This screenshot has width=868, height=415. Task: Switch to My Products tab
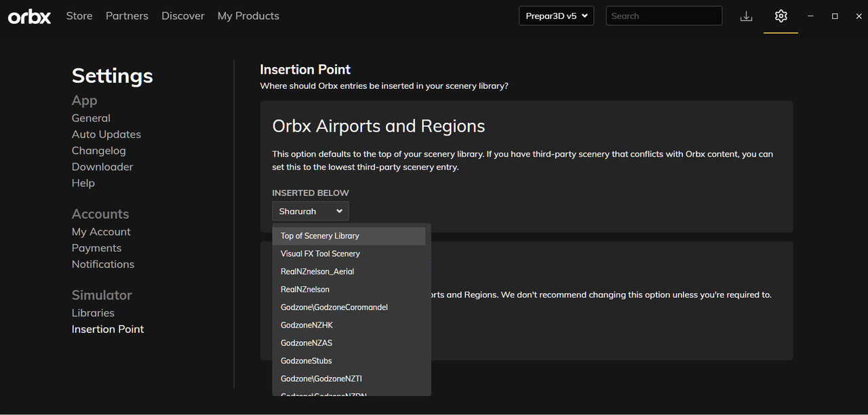tap(248, 16)
